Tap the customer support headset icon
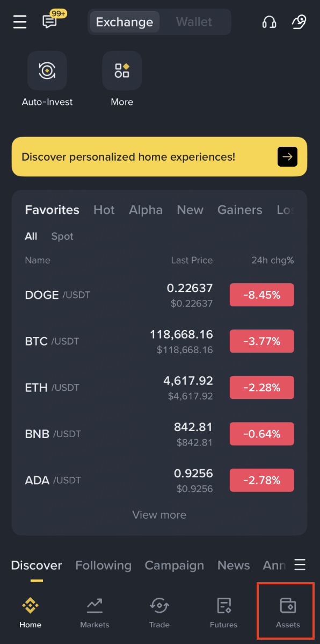320x644 pixels. (269, 22)
